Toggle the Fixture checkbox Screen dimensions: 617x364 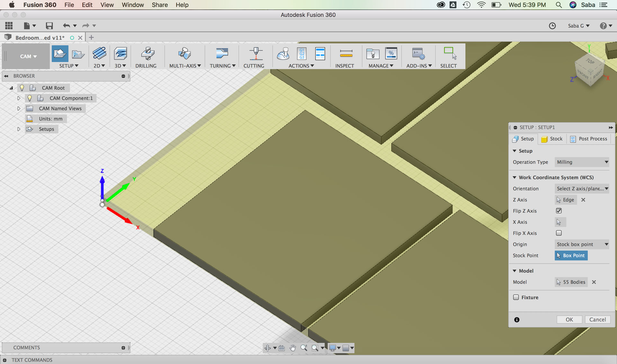tap(516, 297)
